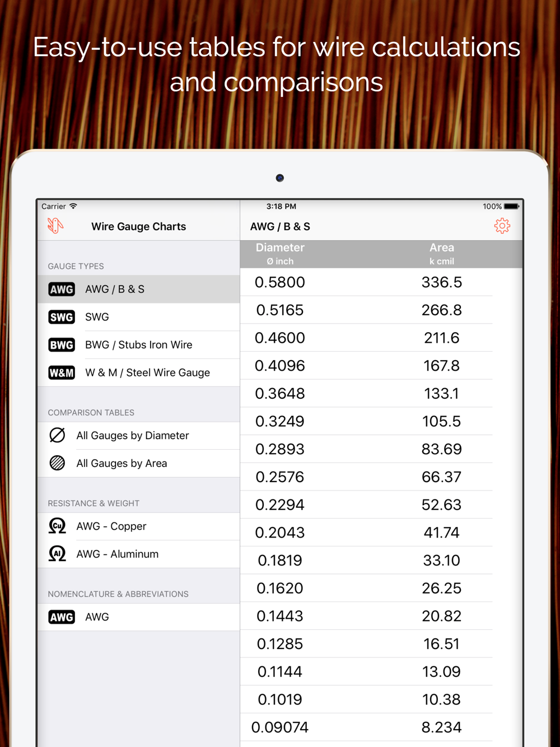Tap the Wire Gauge Charts title
The width and height of the screenshot is (560, 747).
click(139, 226)
